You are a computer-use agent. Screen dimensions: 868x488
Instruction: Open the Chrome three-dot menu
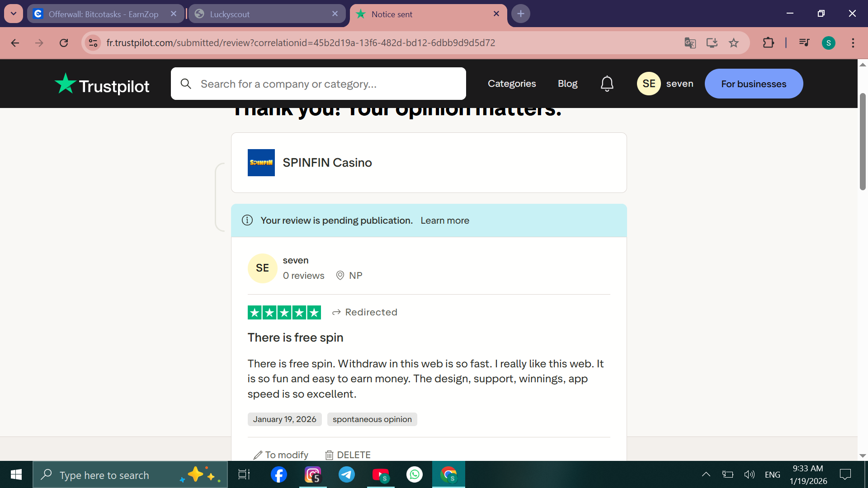853,43
